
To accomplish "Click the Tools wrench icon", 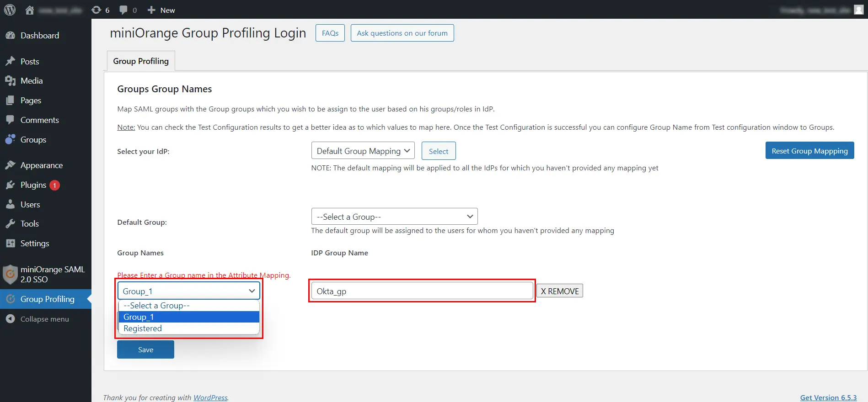I will pos(10,223).
